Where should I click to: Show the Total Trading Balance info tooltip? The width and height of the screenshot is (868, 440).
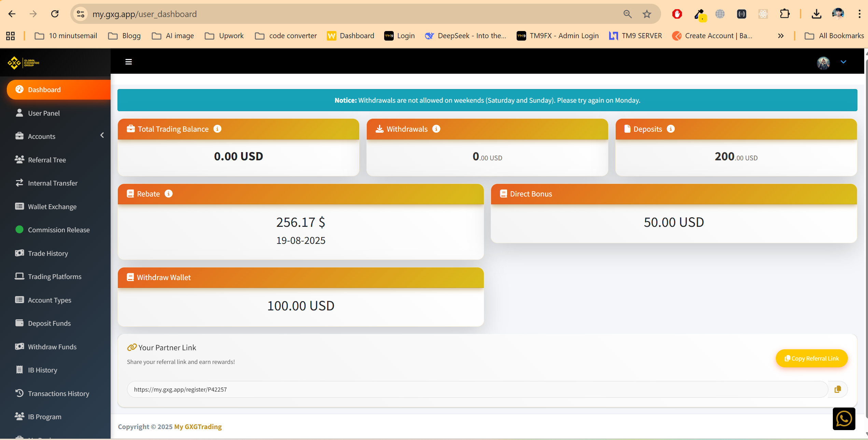[218, 129]
